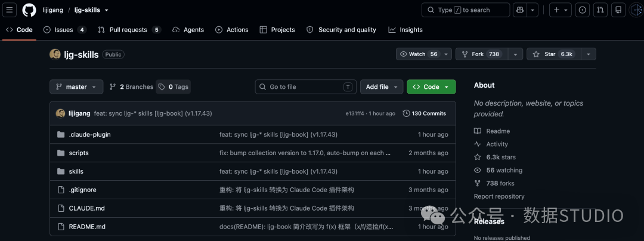
Task: View the 130 Commits history
Action: [425, 113]
